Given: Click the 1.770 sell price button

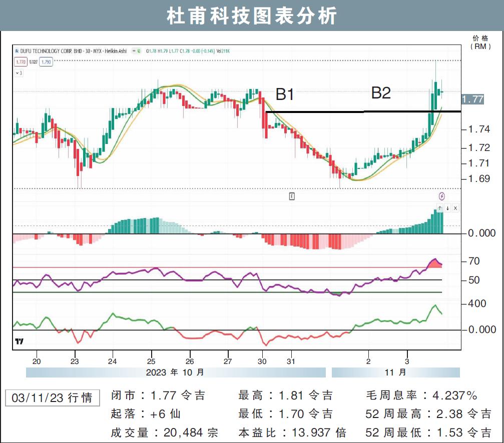Looking at the screenshot, I should coord(21,62).
